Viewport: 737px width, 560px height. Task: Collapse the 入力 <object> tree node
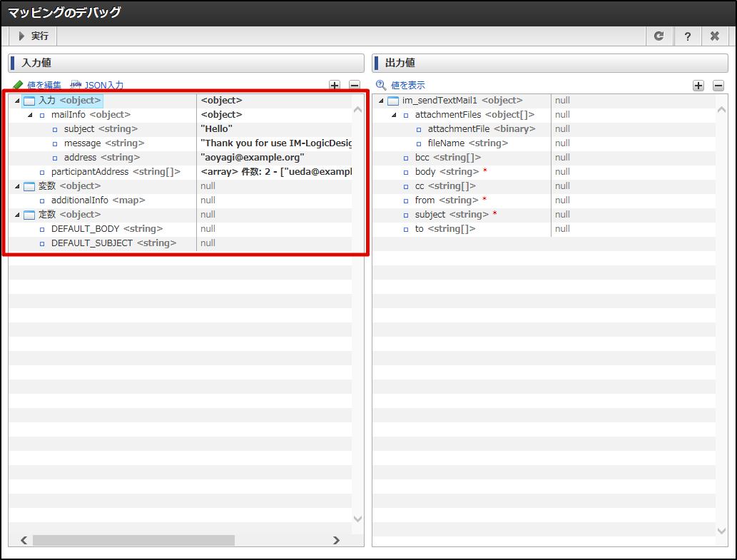[17, 101]
